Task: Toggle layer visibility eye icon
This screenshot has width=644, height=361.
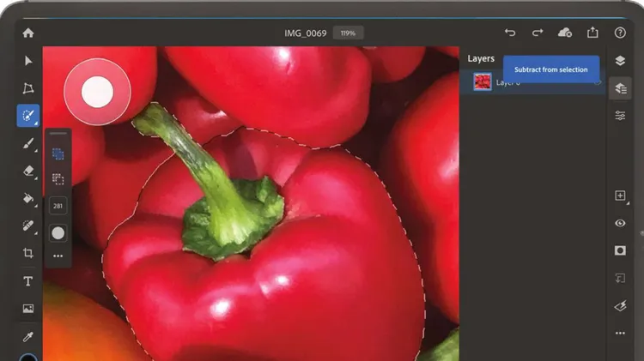Action: (620, 223)
